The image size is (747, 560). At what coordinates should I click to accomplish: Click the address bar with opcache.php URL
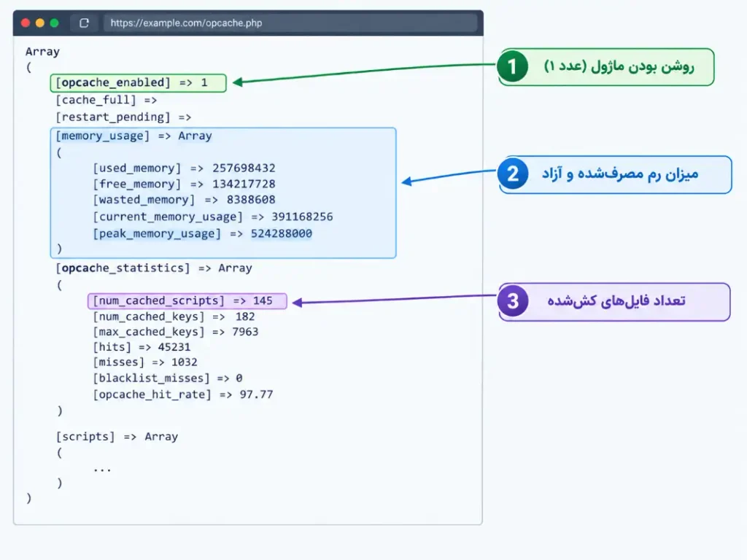click(290, 23)
